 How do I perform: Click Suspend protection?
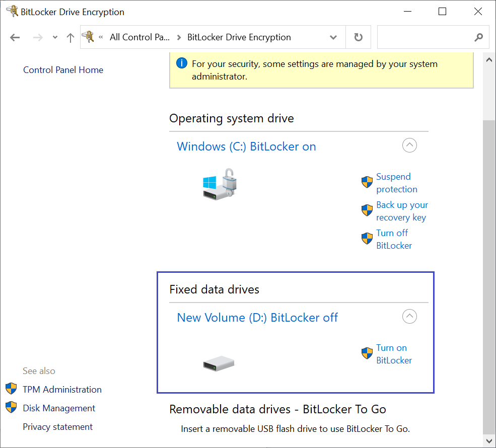(396, 183)
